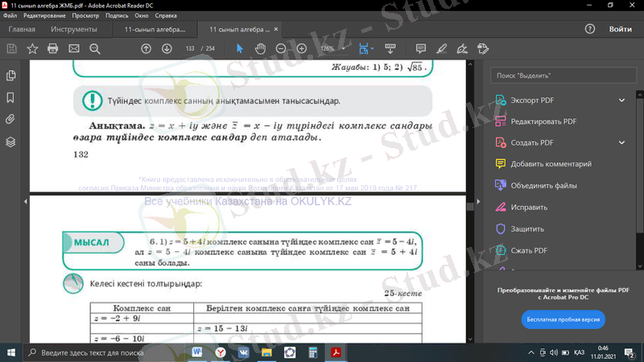Bookmark file with the star icon
The height and width of the screenshot is (362, 644).
(x=32, y=48)
